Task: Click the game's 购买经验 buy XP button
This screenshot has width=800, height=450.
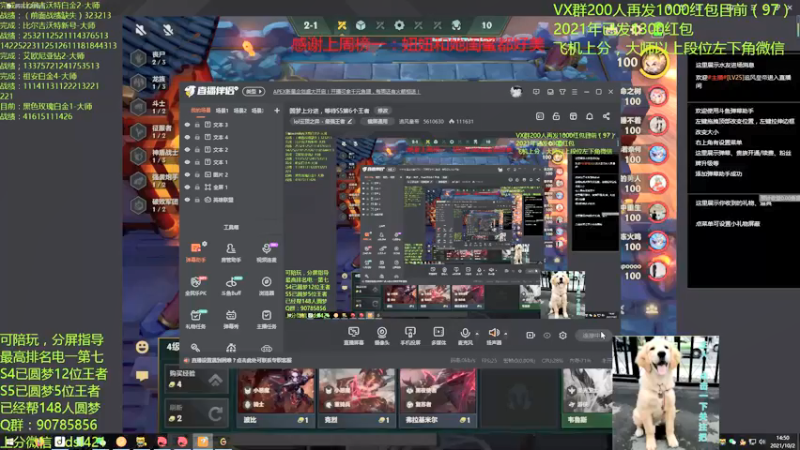Action: (x=196, y=379)
